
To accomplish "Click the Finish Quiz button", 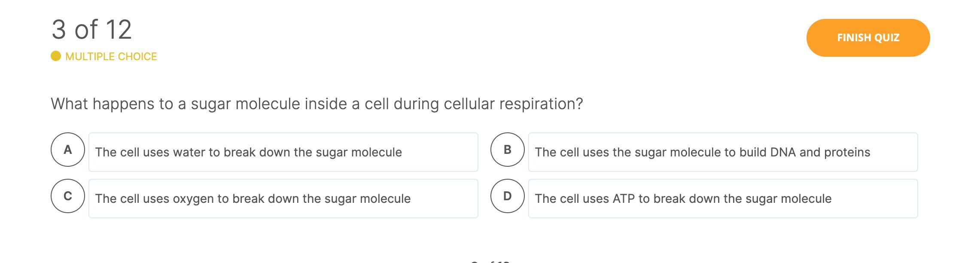I will pos(868,38).
